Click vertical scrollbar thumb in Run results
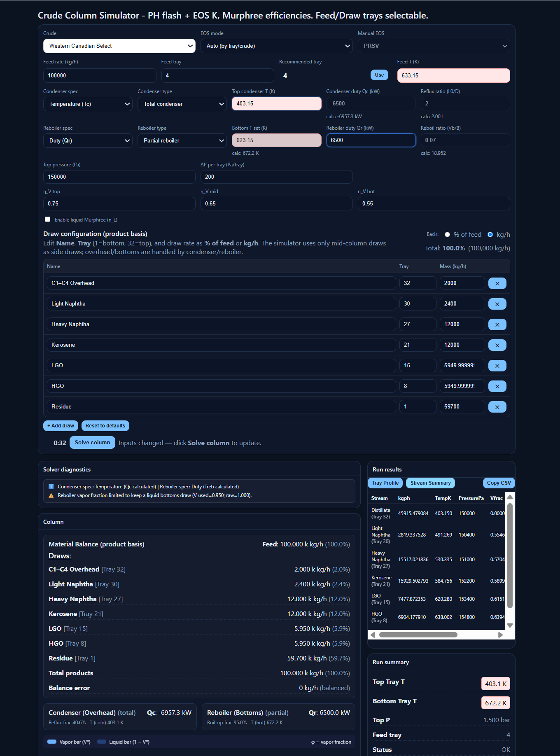Screen dimensions: 560x756 point(510,556)
